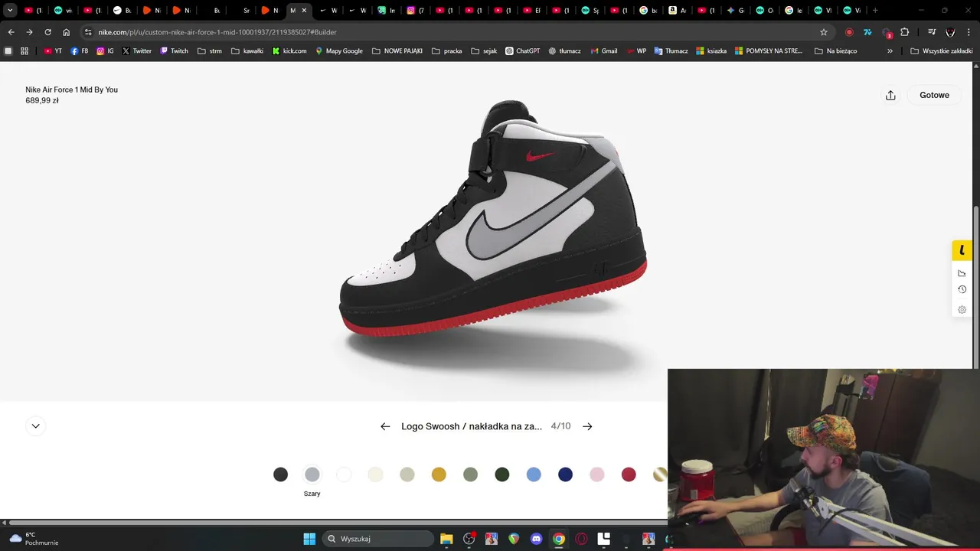Pick the light blue color swatch
The image size is (980, 551).
(534, 474)
